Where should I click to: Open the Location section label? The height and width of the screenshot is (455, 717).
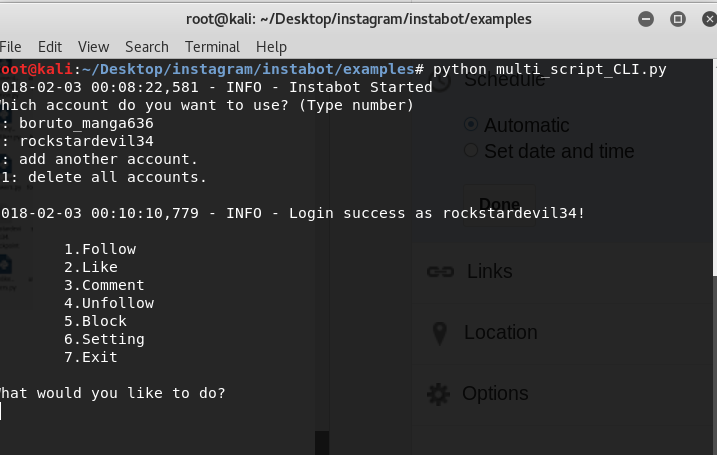(x=500, y=332)
